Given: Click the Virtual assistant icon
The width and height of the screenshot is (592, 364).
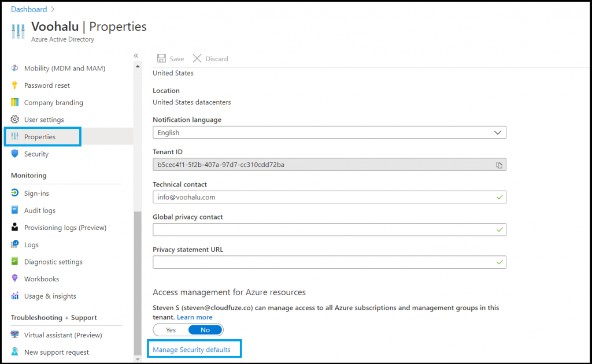Looking at the screenshot, I should click(14, 334).
